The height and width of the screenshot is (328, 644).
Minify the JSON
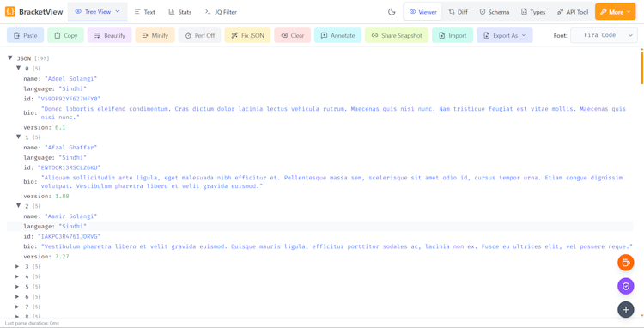pos(155,35)
